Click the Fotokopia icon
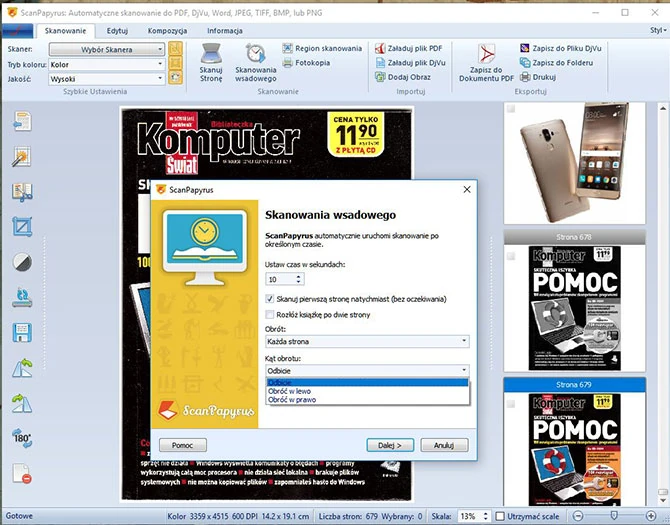Viewport: 670px width, 525px height. coord(288,63)
